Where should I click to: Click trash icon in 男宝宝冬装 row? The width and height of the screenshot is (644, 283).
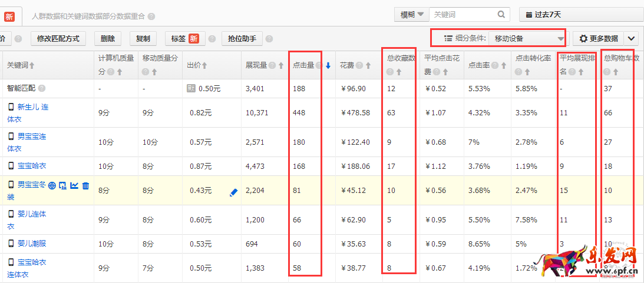pos(85,186)
